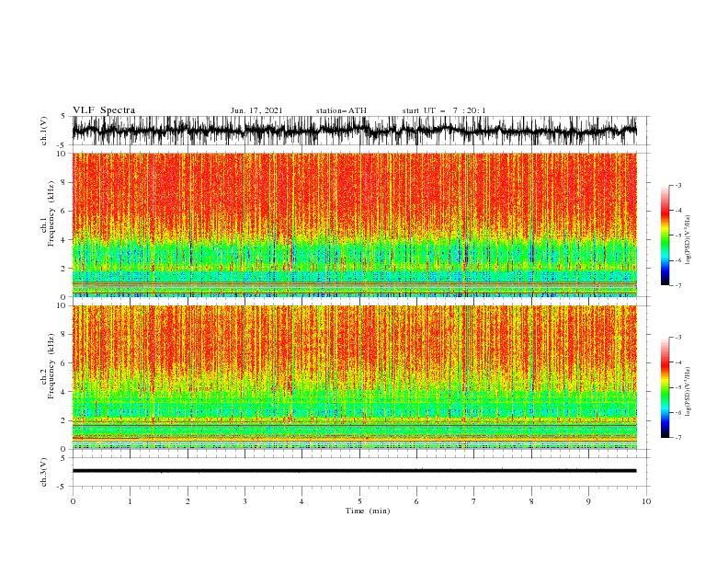
Task: Click the 'Time (min)' axis label
Action: [368, 511]
